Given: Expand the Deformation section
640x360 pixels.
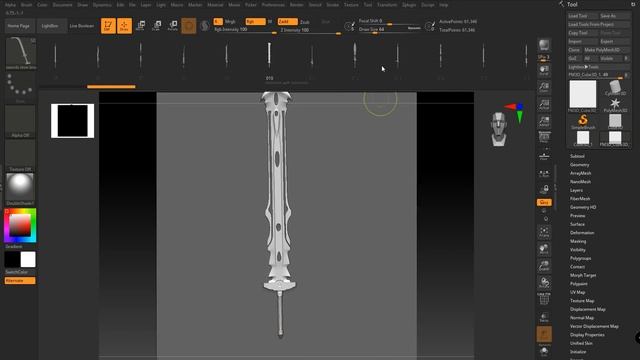Looking at the screenshot, I should pyautogui.click(x=582, y=233).
